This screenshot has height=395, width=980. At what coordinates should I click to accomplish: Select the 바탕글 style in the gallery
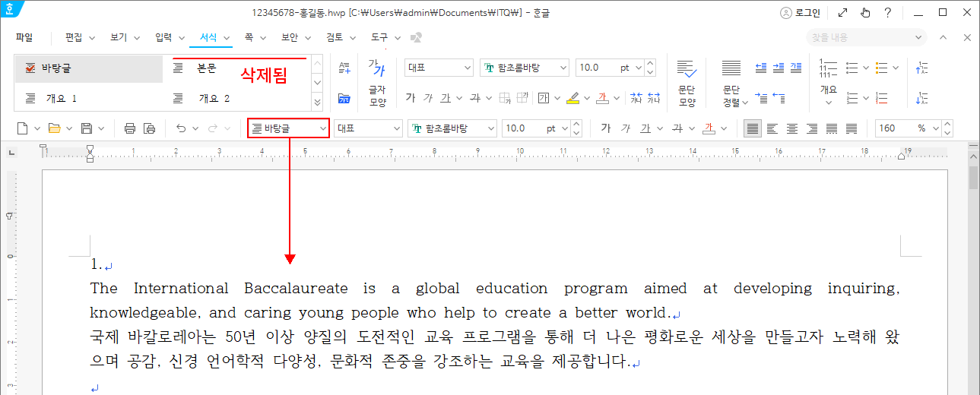pyautogui.click(x=88, y=68)
